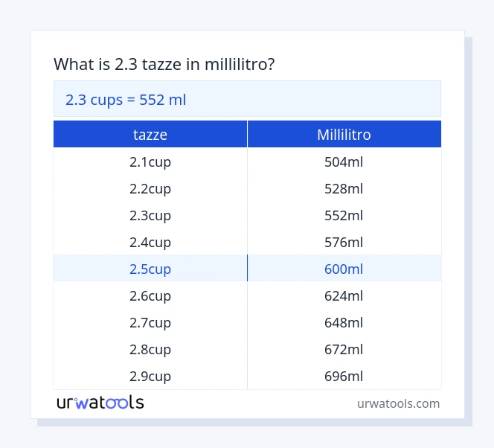Click the 528ml value cell
This screenshot has height=448, width=494.
tap(344, 188)
